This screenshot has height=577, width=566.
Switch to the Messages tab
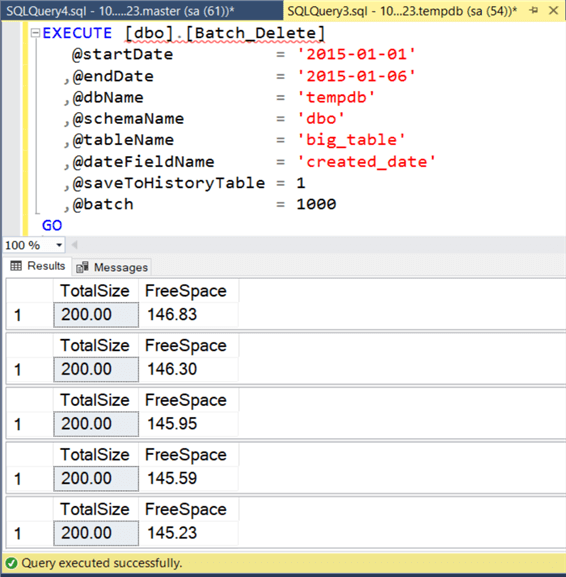tap(112, 267)
